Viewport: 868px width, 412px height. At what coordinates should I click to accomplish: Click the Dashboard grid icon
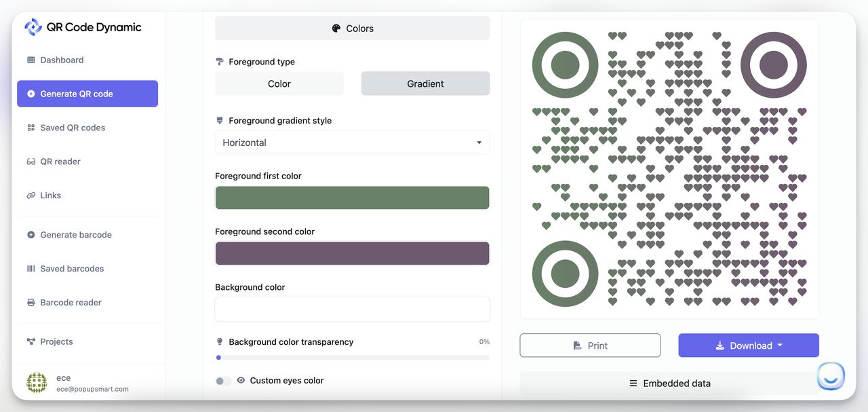tap(31, 60)
